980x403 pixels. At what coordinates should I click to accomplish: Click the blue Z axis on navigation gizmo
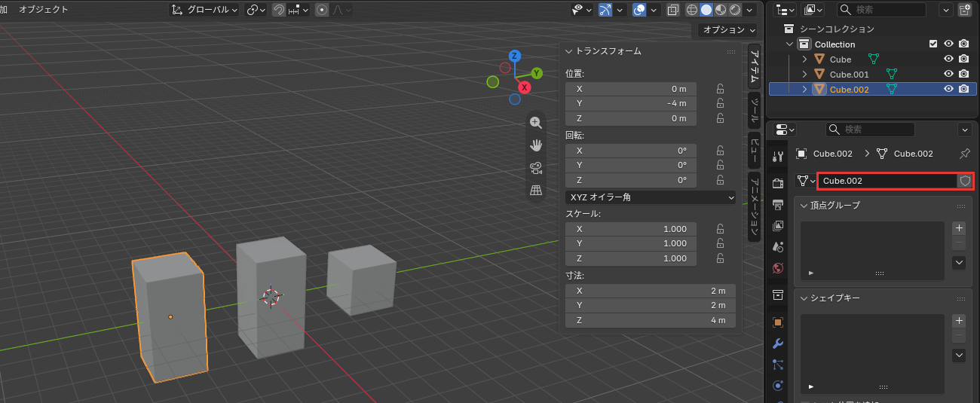[515, 56]
